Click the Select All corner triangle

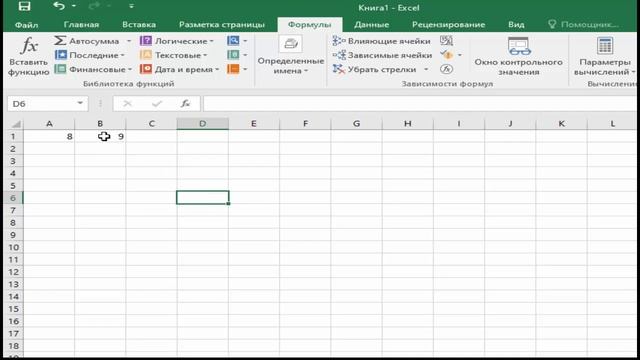click(16, 124)
